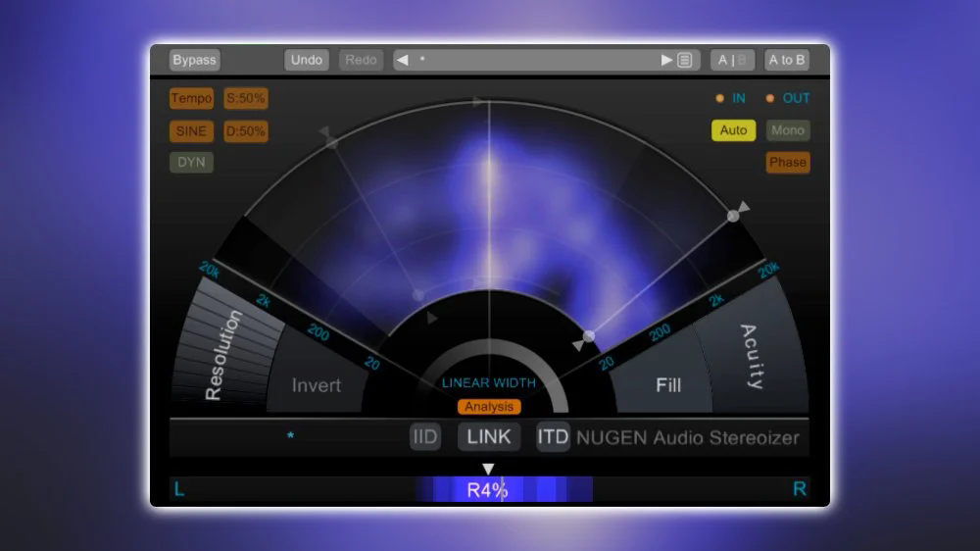
Task: Switch the A|B comparison state
Action: point(732,60)
